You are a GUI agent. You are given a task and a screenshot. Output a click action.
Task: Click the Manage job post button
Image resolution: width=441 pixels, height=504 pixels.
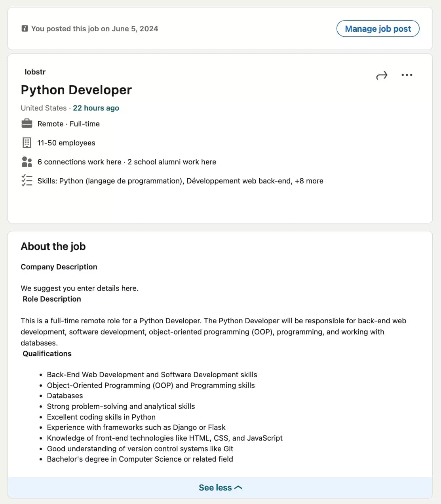(378, 29)
